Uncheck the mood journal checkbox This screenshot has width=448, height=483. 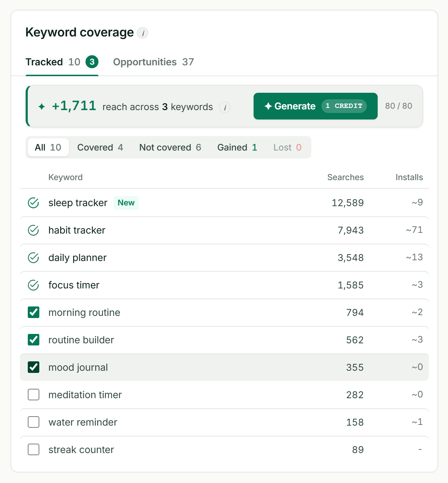coord(34,367)
